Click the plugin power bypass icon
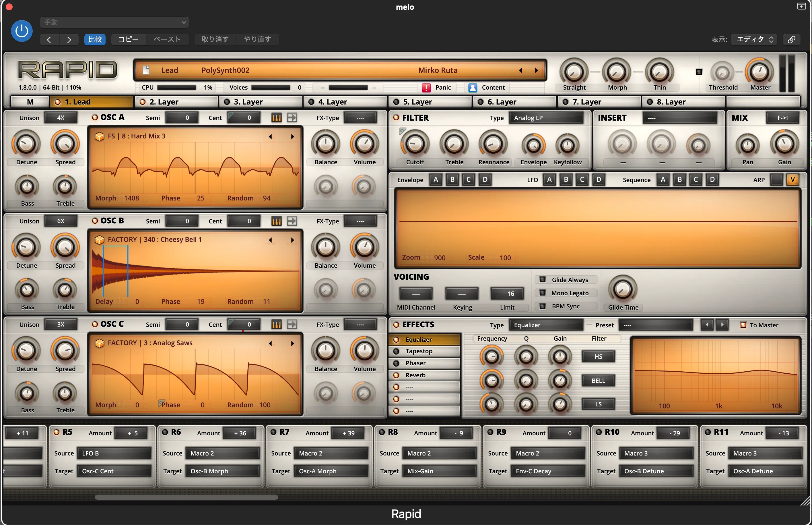Viewport: 812px width, 525px height. point(22,31)
